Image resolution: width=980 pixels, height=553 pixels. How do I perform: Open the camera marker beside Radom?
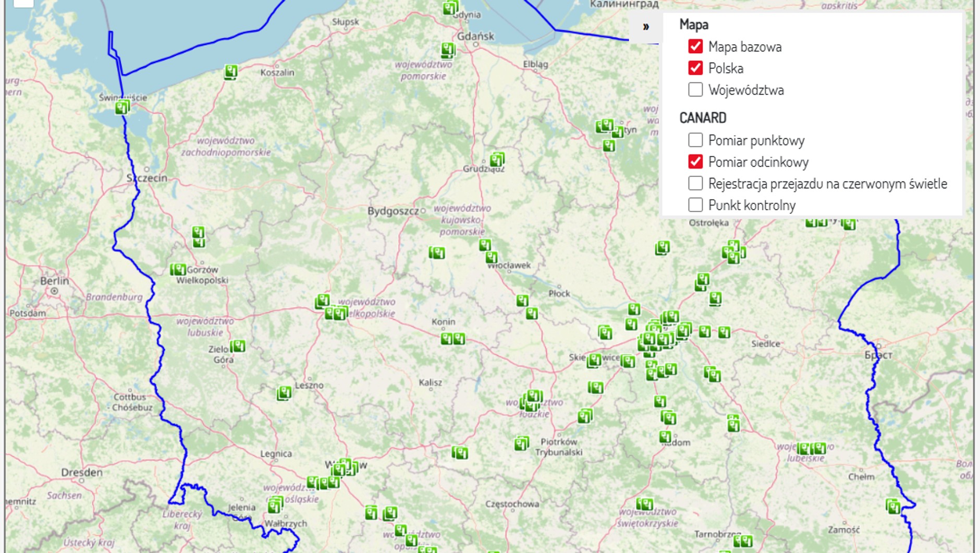665,437
